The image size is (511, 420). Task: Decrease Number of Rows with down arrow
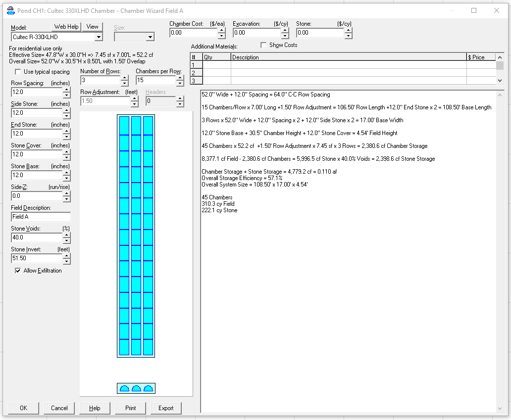(124, 83)
